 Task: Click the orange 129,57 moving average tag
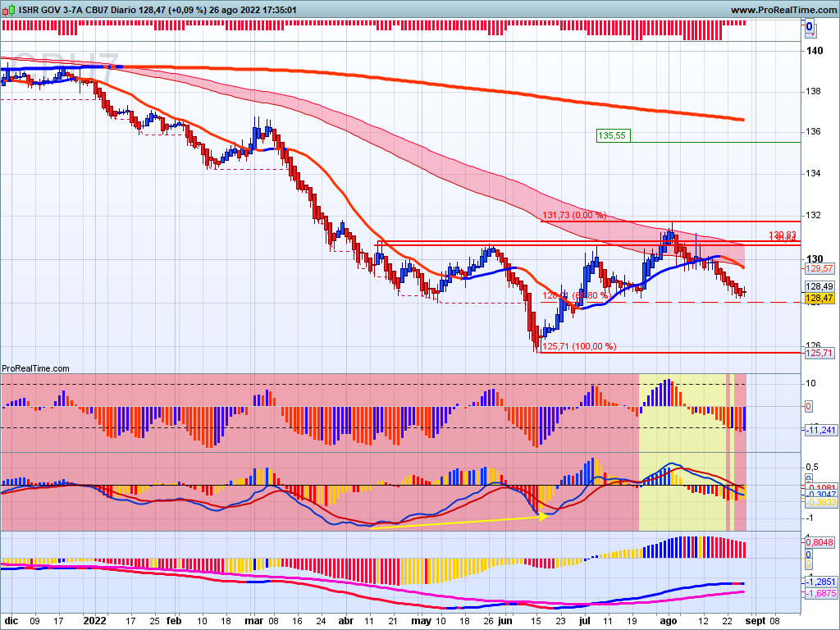(819, 268)
